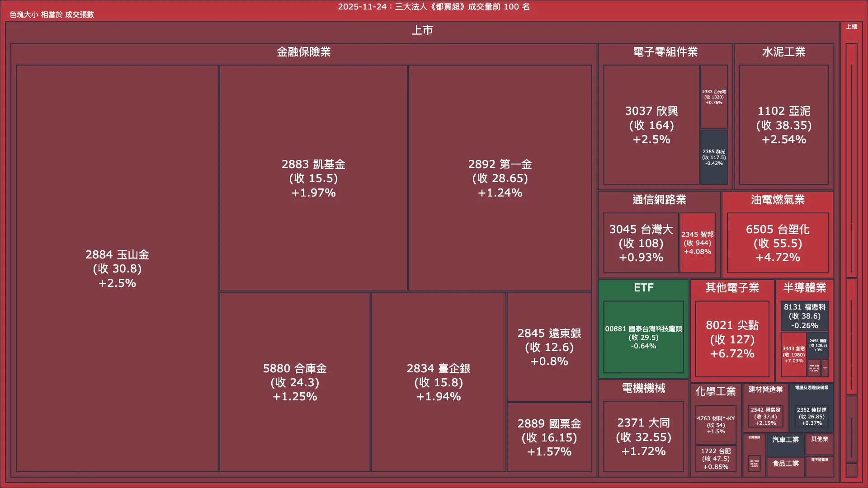Click the 2834 臺企銀 tile
Viewport: 868px width, 488px height.
tap(438, 383)
